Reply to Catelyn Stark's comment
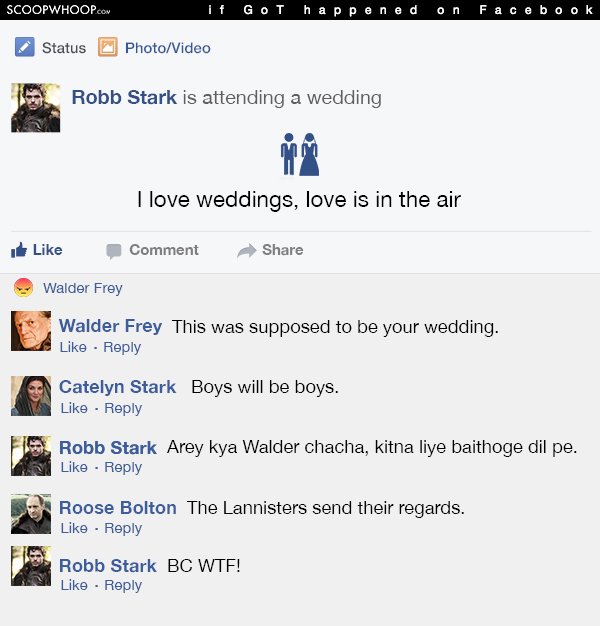The width and height of the screenshot is (600, 626). [x=123, y=408]
